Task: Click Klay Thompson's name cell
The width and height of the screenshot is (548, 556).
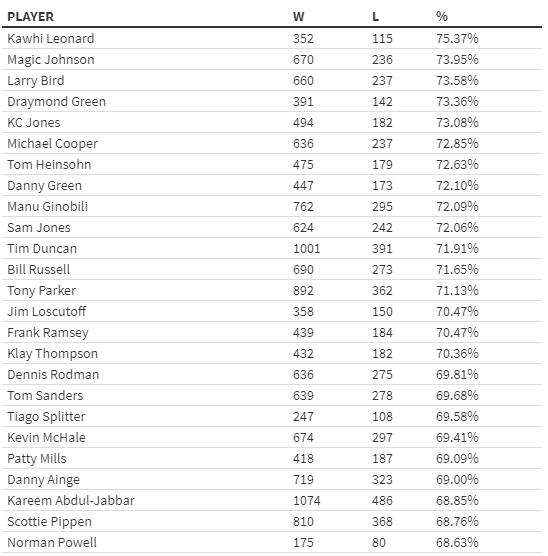Action: click(52, 354)
